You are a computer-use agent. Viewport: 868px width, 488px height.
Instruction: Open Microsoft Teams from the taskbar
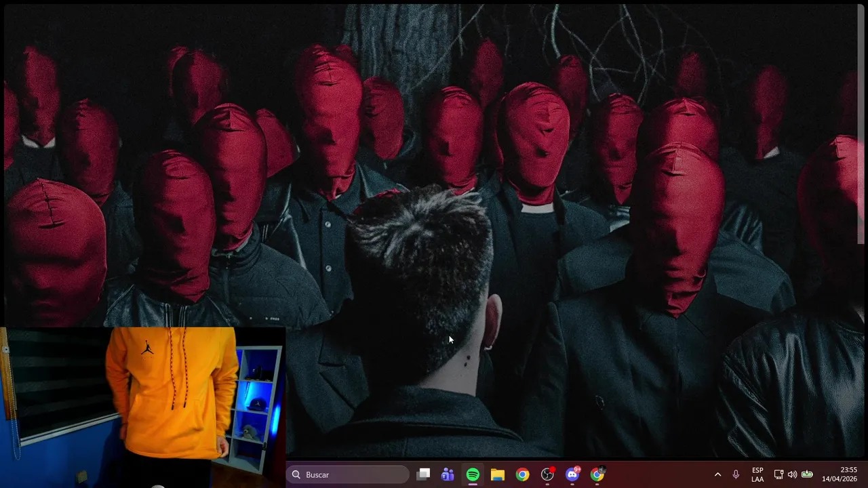(448, 474)
